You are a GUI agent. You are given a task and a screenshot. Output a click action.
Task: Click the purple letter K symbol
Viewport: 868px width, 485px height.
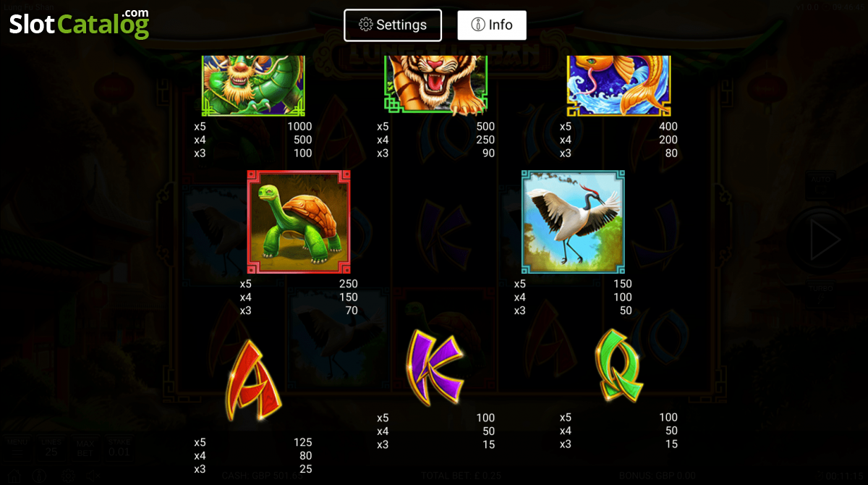pos(435,366)
